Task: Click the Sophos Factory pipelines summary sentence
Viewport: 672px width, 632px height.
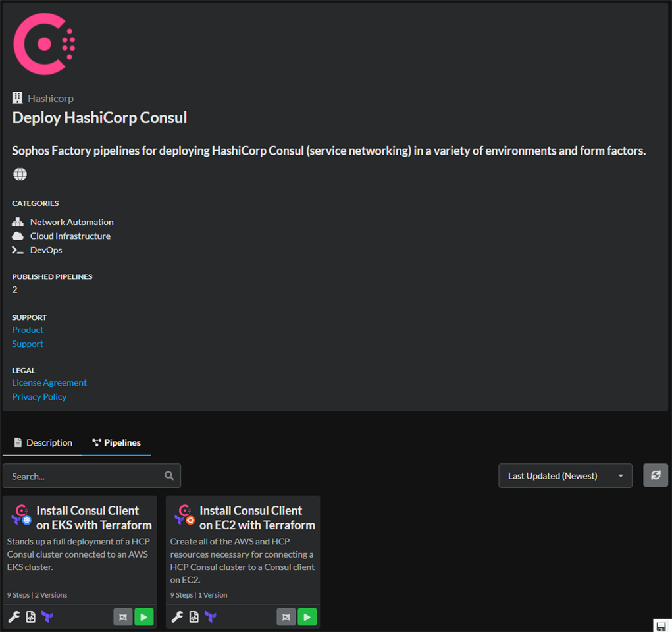Action: tap(328, 151)
